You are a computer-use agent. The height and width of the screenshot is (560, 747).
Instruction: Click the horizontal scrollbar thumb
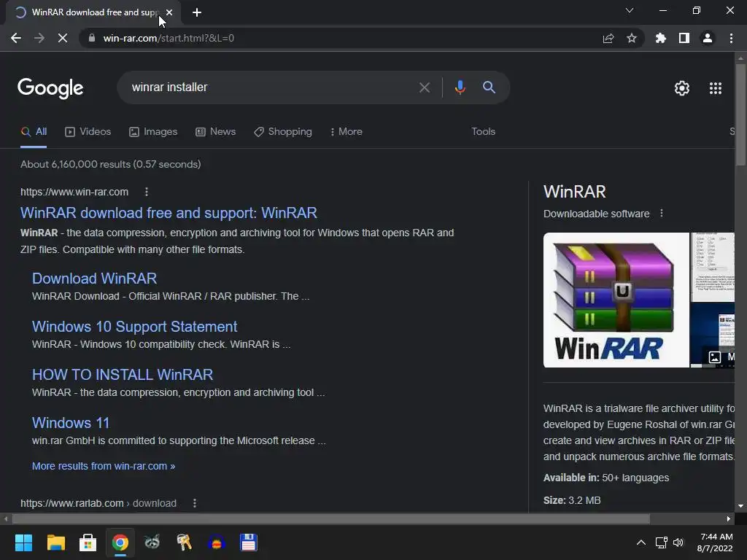(x=331, y=519)
